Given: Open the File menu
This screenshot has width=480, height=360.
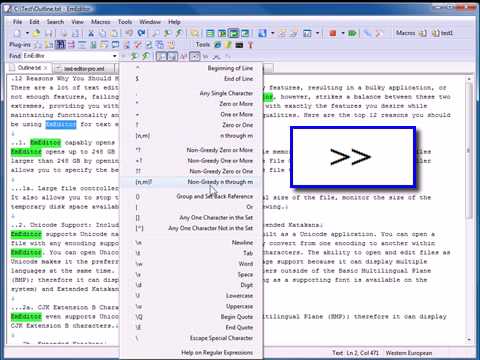Looking at the screenshot, I should (x=17, y=22).
